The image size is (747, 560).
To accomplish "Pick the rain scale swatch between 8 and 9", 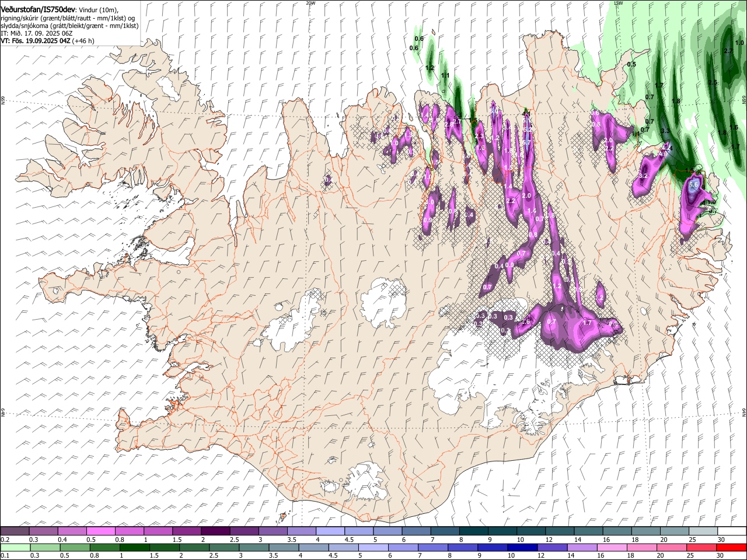I will click(463, 547).
